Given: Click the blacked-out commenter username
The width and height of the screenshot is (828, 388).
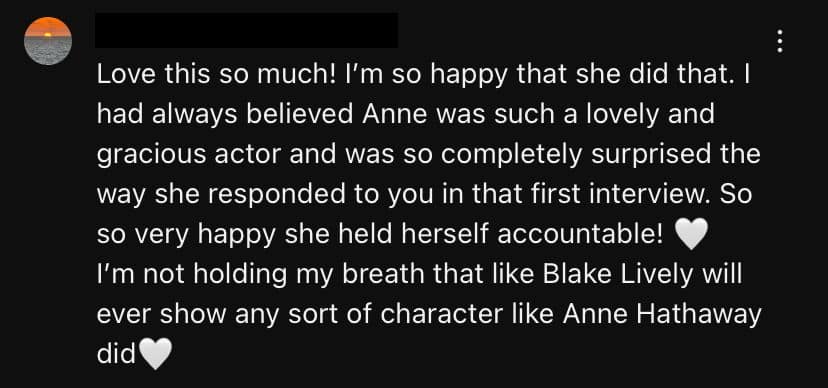Looking at the screenshot, I should click(x=247, y=31).
